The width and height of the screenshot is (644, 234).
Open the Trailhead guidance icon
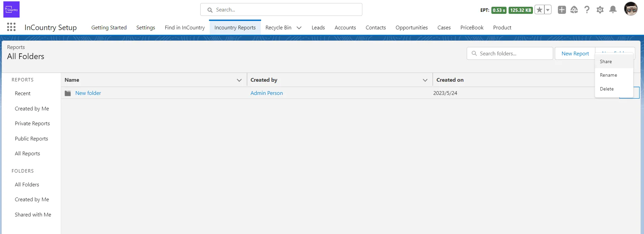pos(574,10)
